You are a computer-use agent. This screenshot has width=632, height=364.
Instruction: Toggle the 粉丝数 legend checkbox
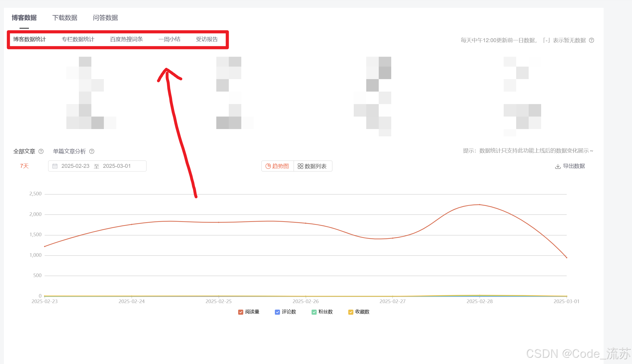[314, 312]
